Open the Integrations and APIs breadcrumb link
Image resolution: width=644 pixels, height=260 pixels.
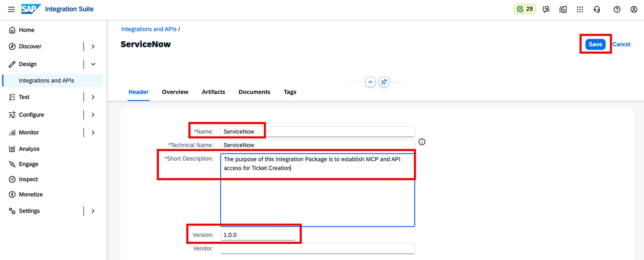point(149,29)
